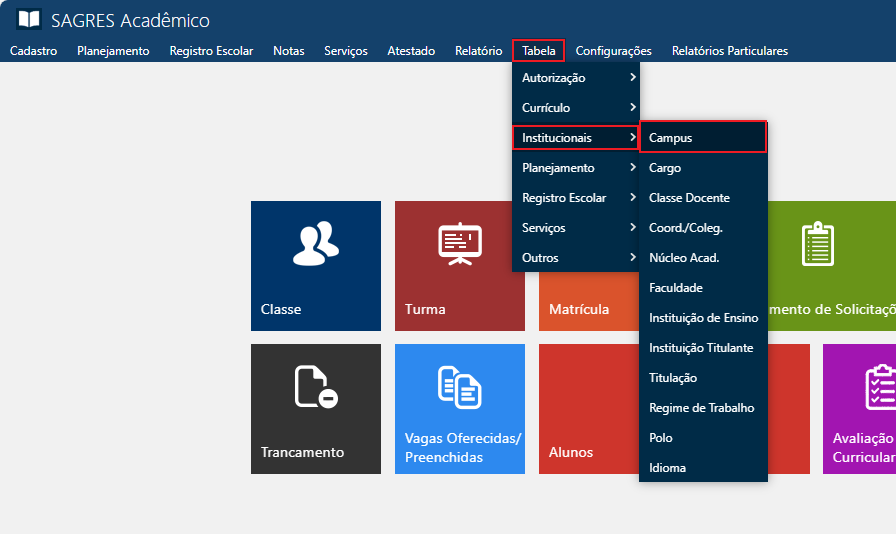
Task: Click the Turma presentation board icon
Action: tap(460, 244)
